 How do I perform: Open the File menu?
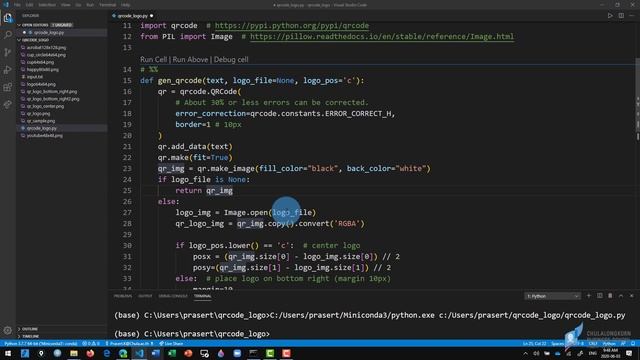click(x=17, y=5)
